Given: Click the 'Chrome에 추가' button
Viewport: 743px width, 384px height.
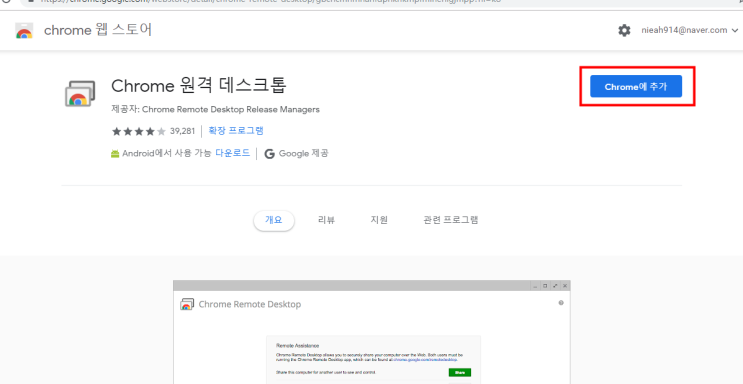Looking at the screenshot, I should pos(636,86).
